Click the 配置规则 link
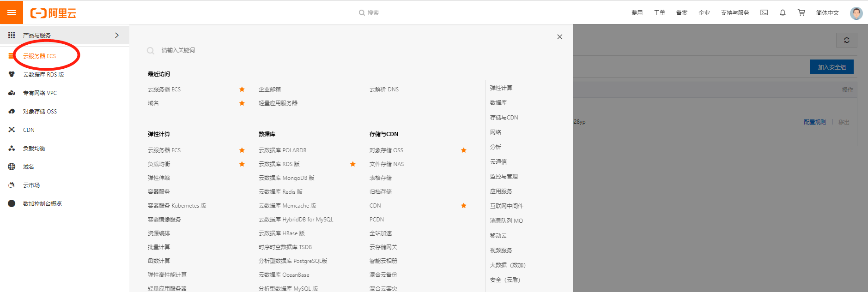This screenshot has width=868, height=292. pyautogui.click(x=815, y=122)
